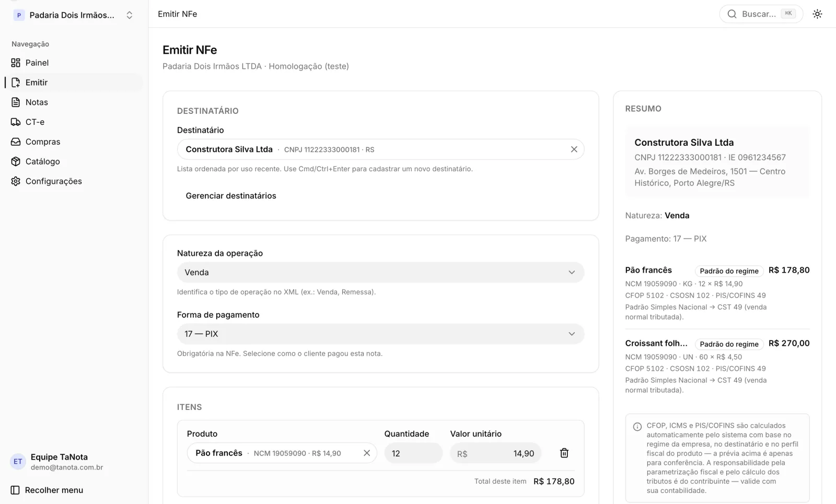Click the info icon in the tax notice
Viewport: 836px width, 504px height.
(x=637, y=427)
